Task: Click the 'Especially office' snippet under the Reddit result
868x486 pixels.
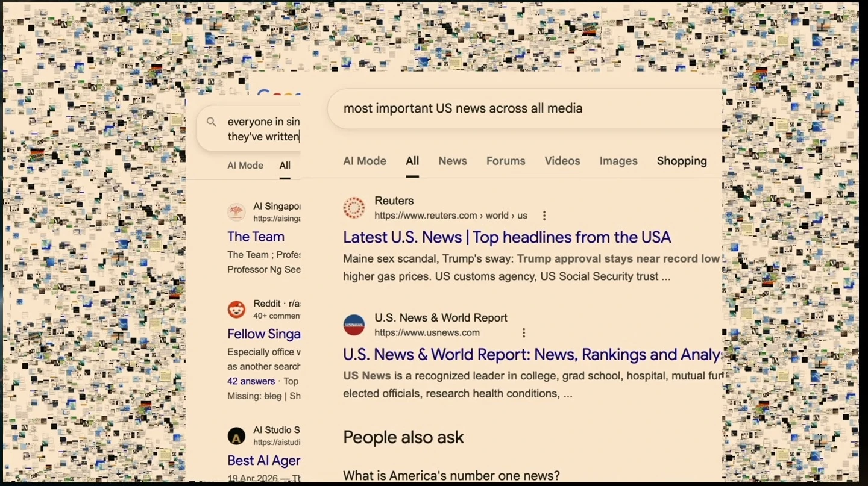Action: pyautogui.click(x=263, y=359)
